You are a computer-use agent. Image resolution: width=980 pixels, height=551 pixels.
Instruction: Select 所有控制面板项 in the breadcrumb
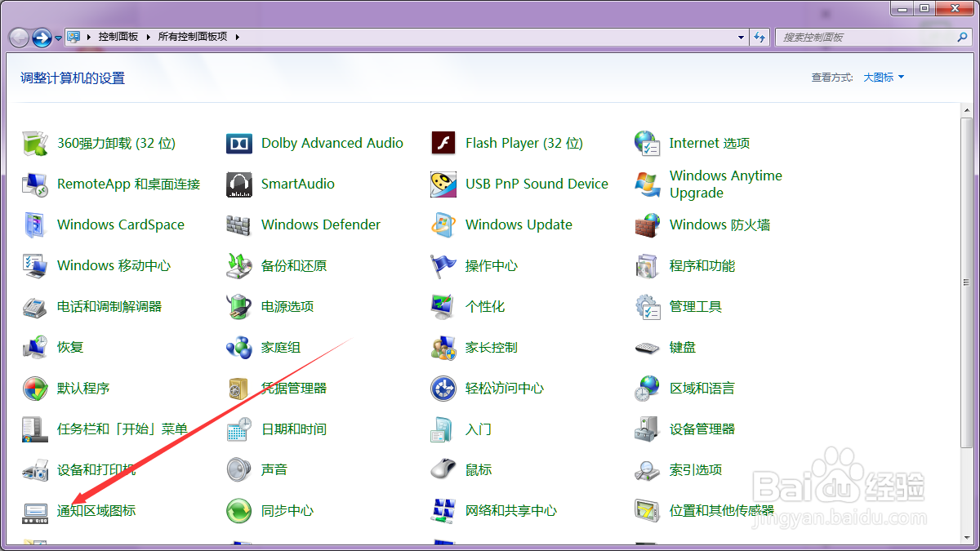[196, 37]
